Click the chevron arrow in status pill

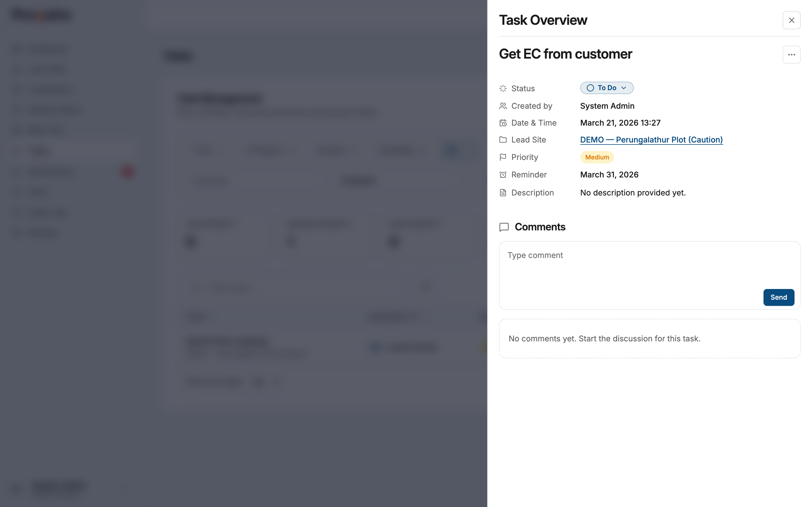623,88
